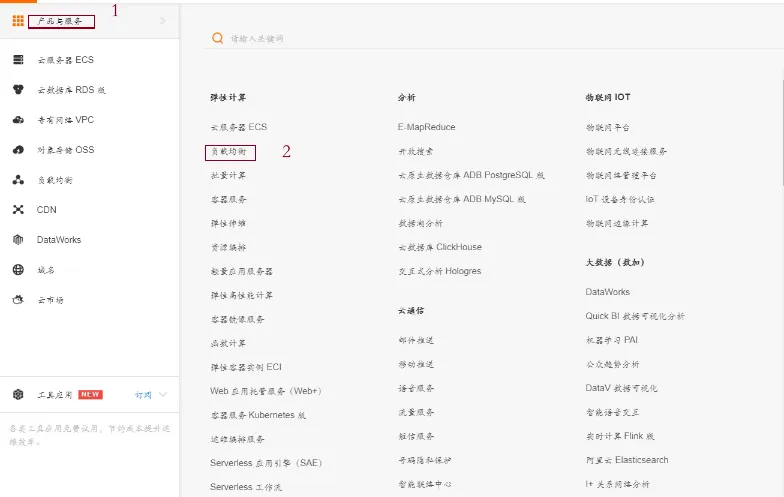Open 机器学习 PAI
Image resolution: width=784 pixels, height=497 pixels.
pyautogui.click(x=612, y=340)
